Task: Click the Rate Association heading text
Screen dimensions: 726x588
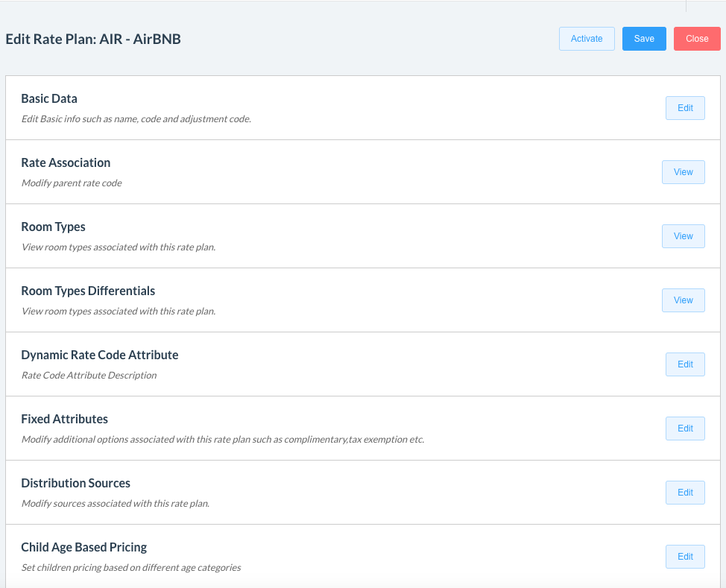Action: pyautogui.click(x=66, y=162)
